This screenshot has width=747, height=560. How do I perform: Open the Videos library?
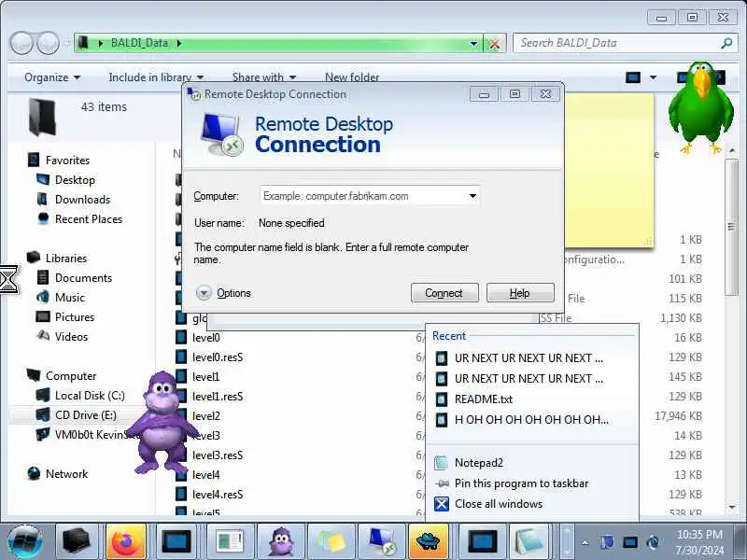click(x=71, y=336)
